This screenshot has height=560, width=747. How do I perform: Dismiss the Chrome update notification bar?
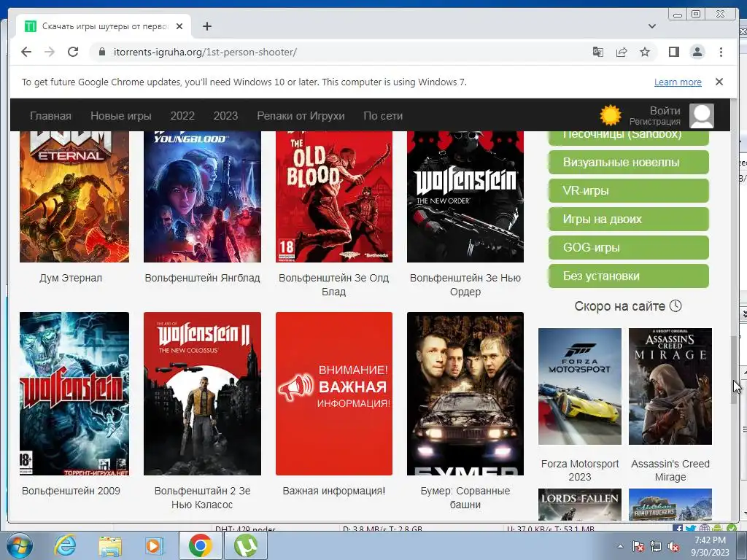(x=719, y=82)
